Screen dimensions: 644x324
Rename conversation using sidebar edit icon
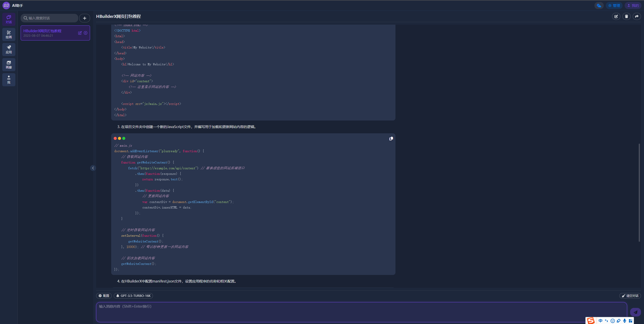(x=80, y=33)
